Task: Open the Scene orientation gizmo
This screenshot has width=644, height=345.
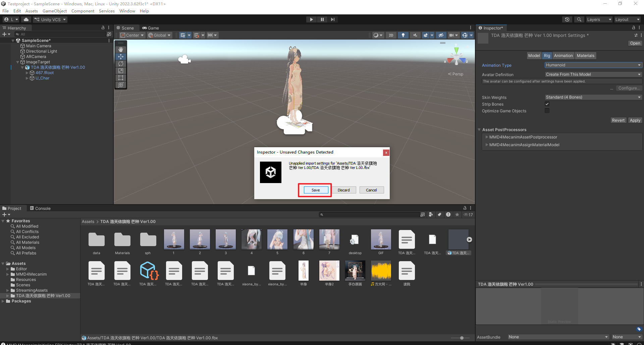Action: coord(456,57)
